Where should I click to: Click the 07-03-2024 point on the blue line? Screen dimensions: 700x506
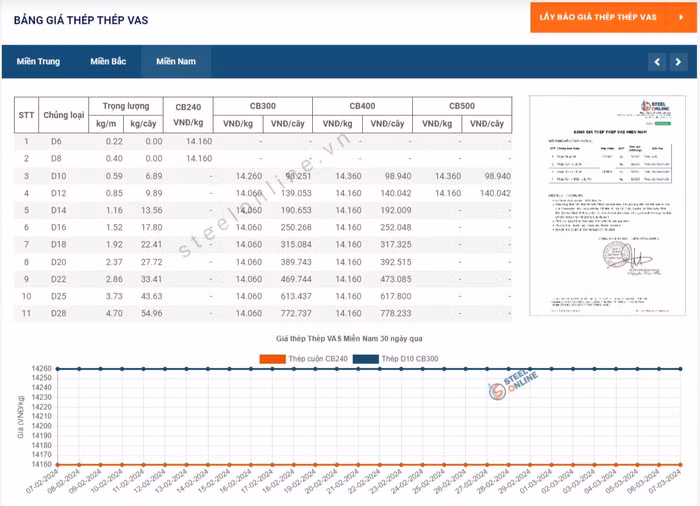[681, 369]
